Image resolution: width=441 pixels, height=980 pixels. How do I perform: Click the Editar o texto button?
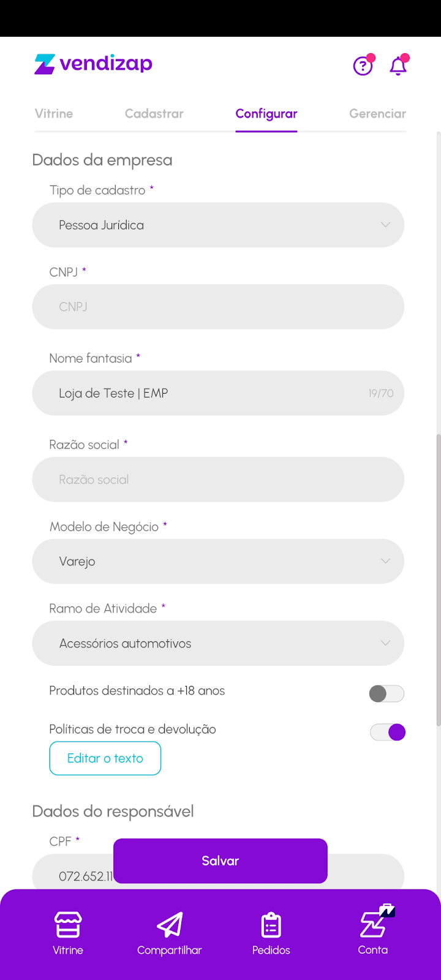pos(105,758)
